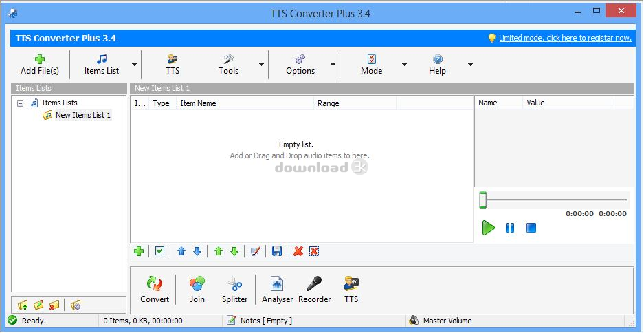Click the Type column header

(163, 103)
